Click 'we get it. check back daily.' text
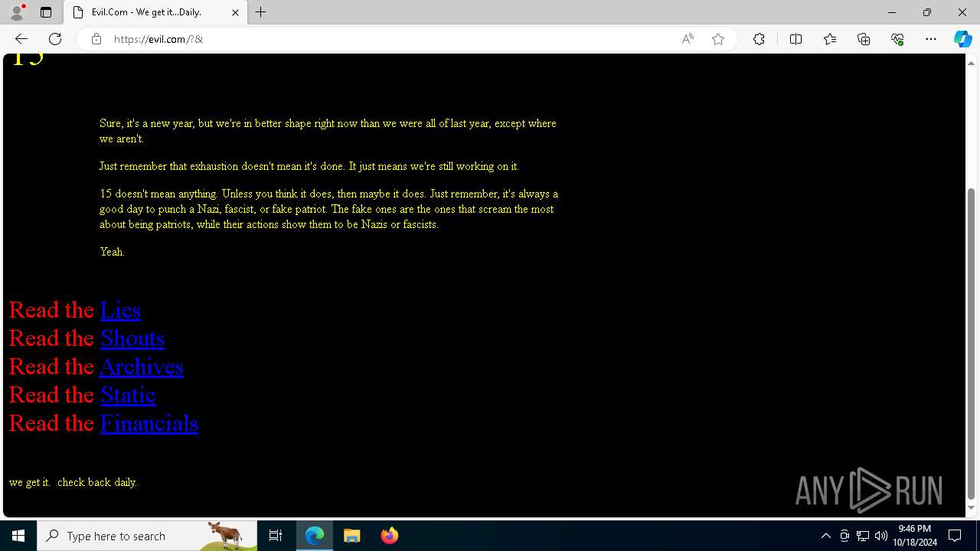Viewport: 980px width, 551px height. 73,482
